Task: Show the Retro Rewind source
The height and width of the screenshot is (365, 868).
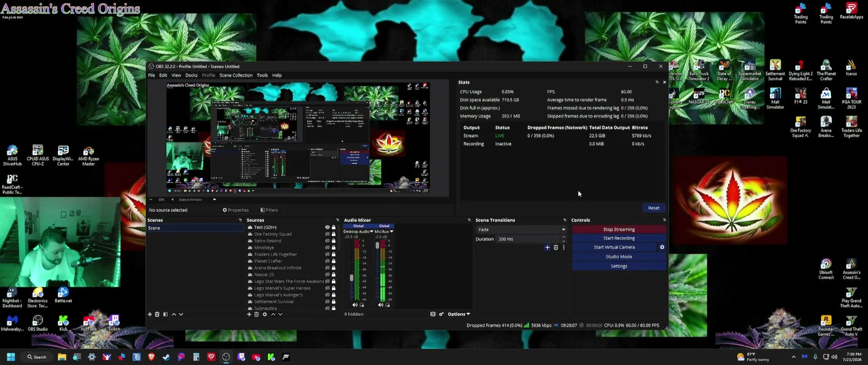Action: tap(327, 241)
